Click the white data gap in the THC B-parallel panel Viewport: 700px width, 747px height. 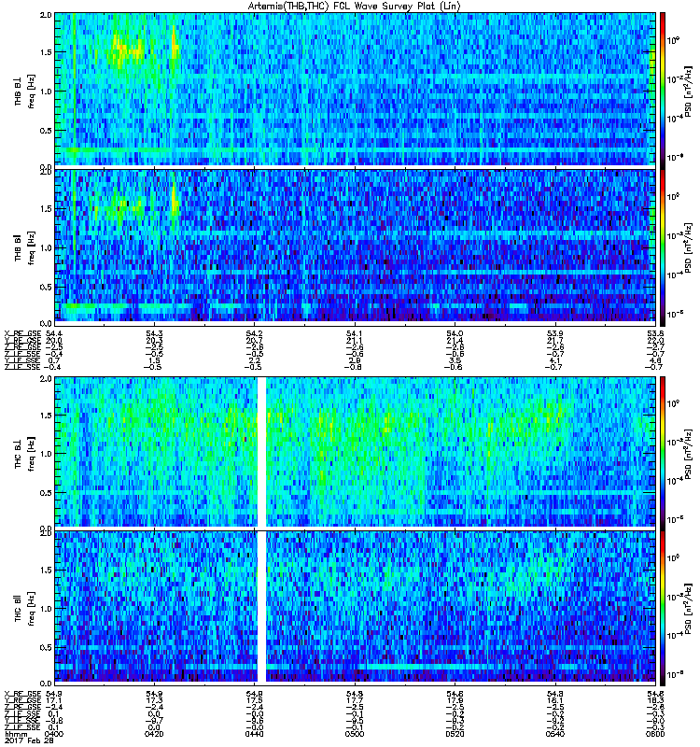pyautogui.click(x=261, y=607)
